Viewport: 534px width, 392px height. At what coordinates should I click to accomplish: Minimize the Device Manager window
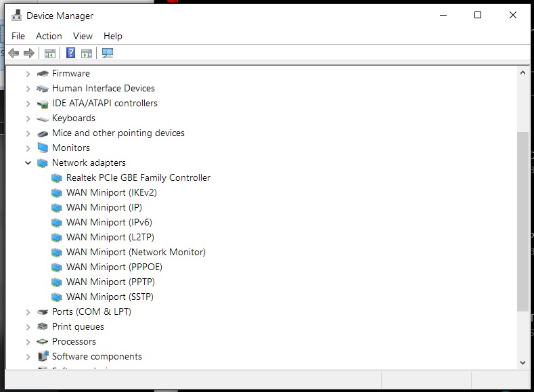443,15
